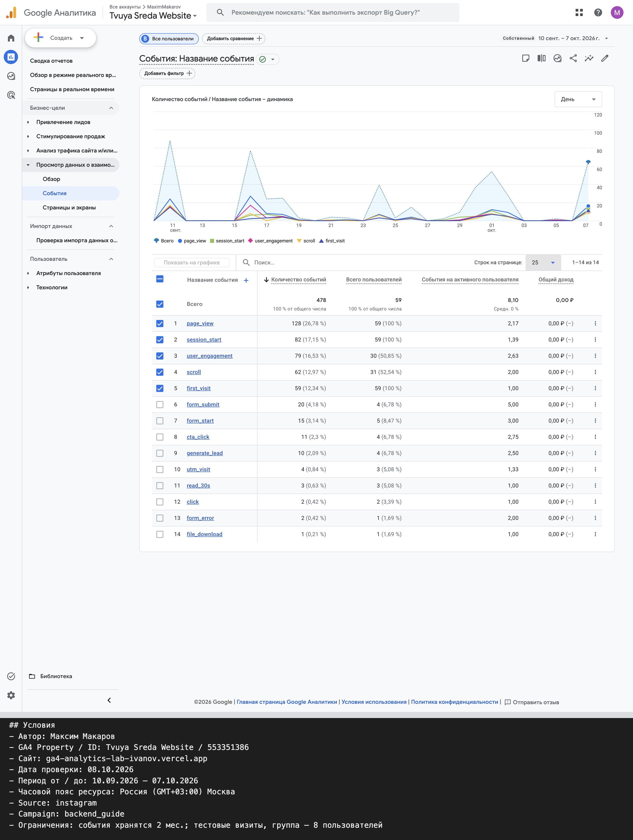Open the Admin settings gear icon

pyautogui.click(x=11, y=695)
